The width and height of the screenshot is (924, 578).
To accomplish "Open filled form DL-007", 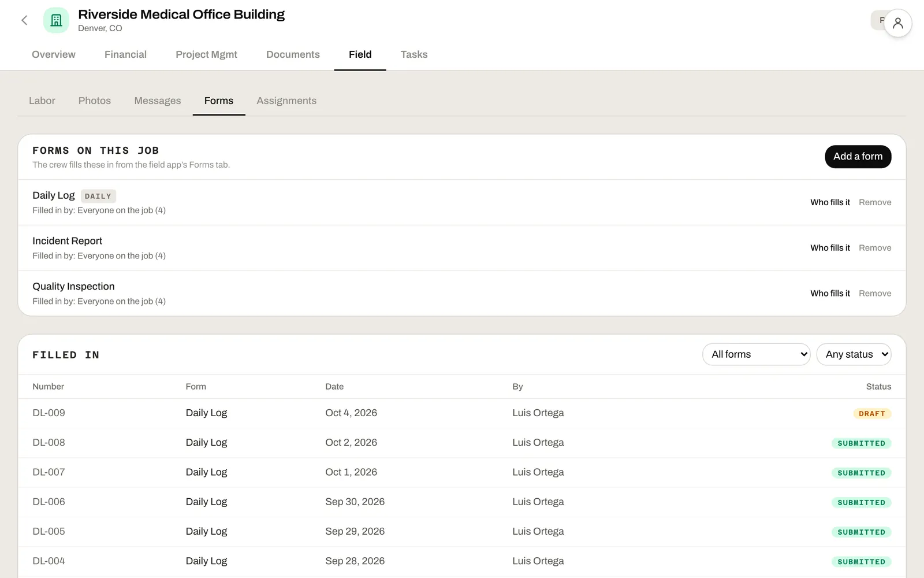I will click(462, 472).
